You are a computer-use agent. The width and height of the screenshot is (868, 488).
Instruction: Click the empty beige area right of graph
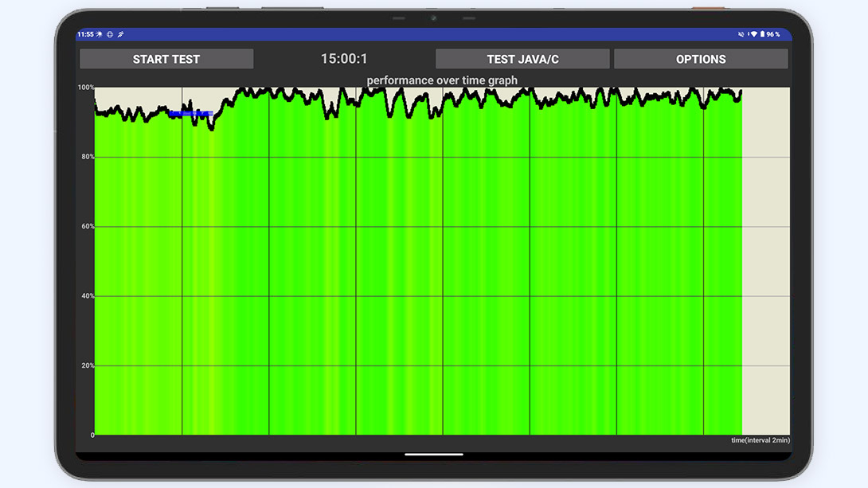point(765,263)
